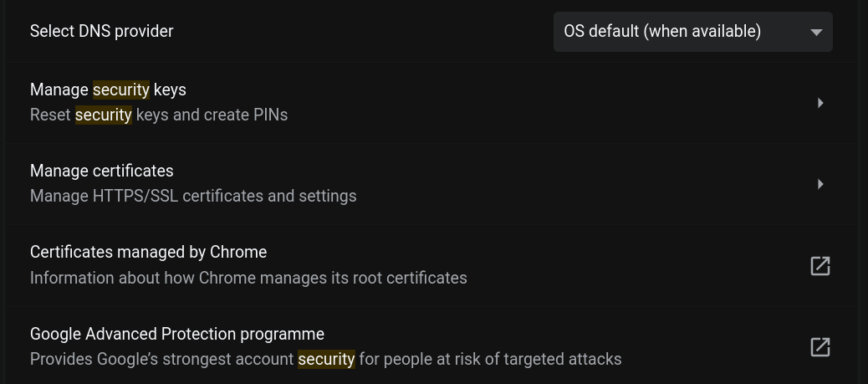Click "Manage HTTPS/SSL certificates and settings" description
Viewport: 868px width, 384px height.
(x=193, y=196)
